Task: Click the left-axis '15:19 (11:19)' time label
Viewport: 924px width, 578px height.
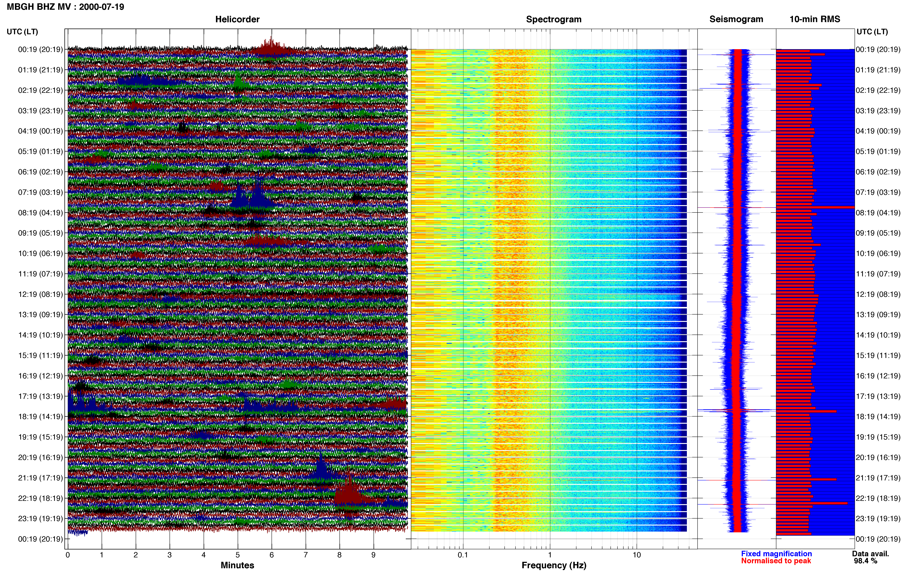Action: tap(40, 356)
